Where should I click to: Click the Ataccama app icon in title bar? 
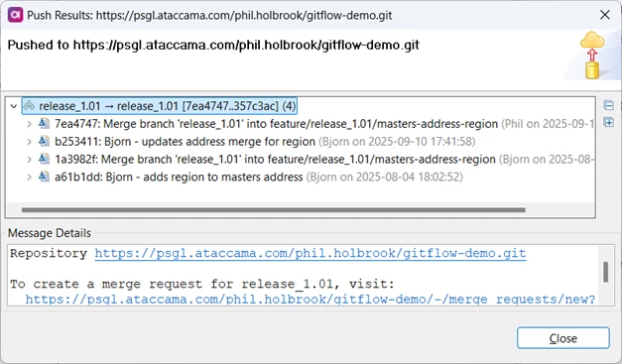(x=15, y=15)
